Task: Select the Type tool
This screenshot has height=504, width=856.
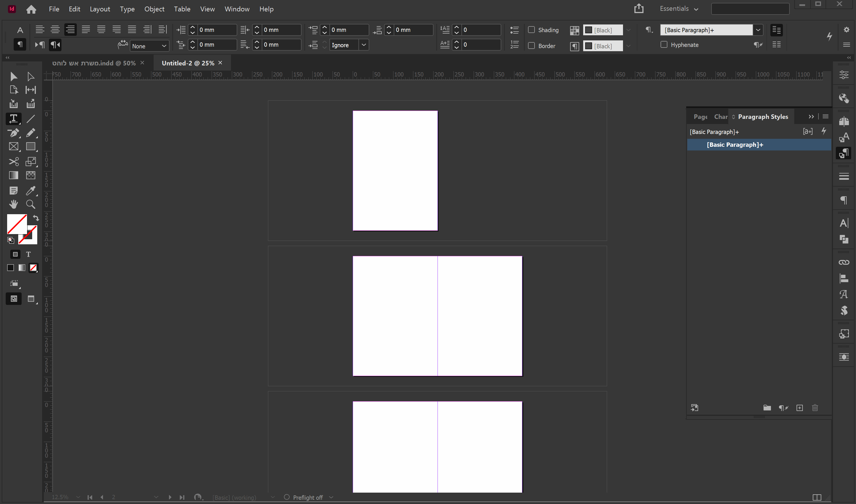Action: click(x=13, y=119)
